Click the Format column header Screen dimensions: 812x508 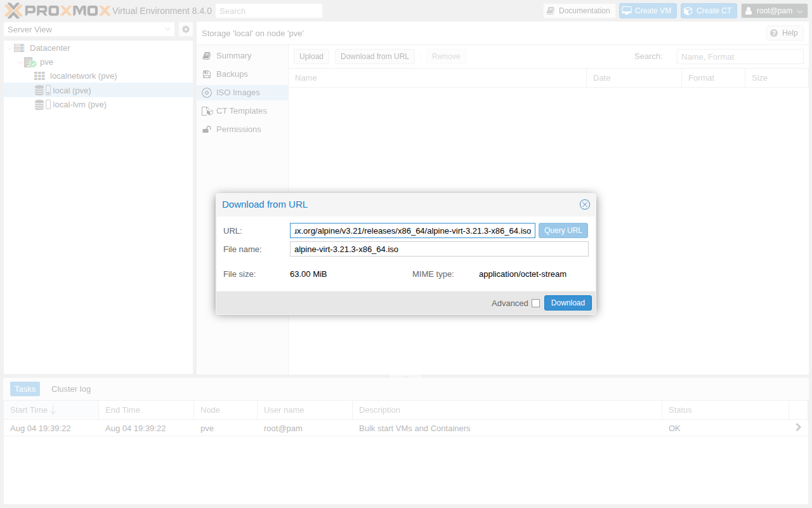(714, 78)
